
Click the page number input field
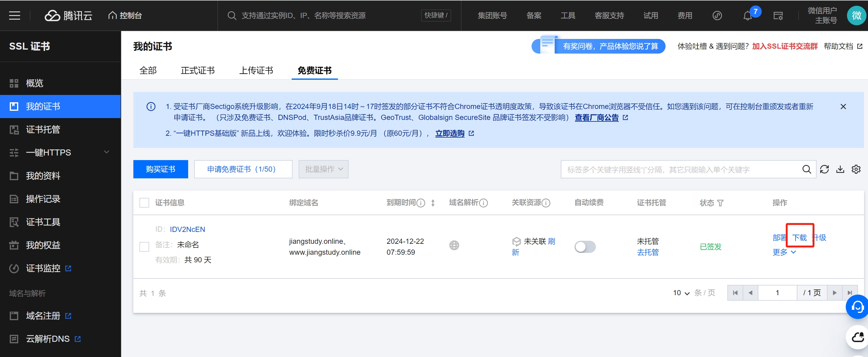tap(777, 293)
